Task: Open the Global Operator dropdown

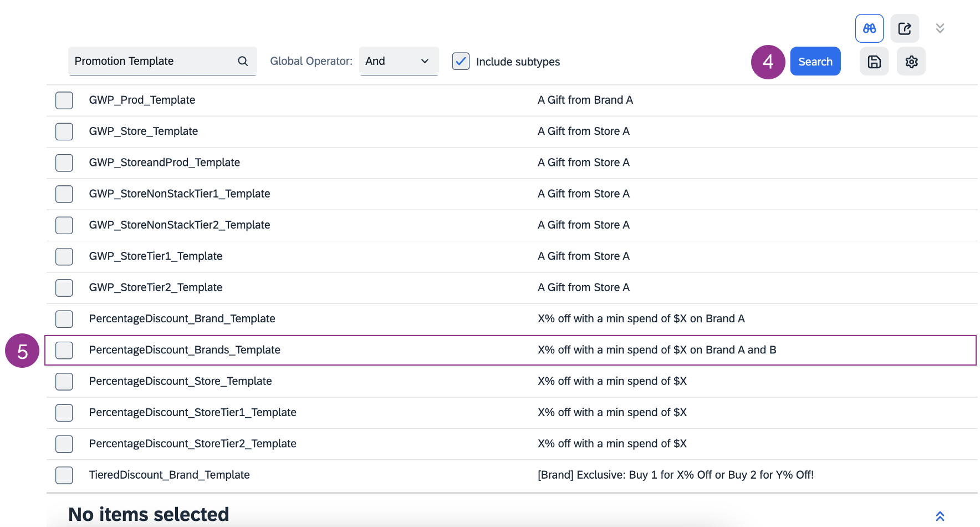Action: (x=399, y=61)
